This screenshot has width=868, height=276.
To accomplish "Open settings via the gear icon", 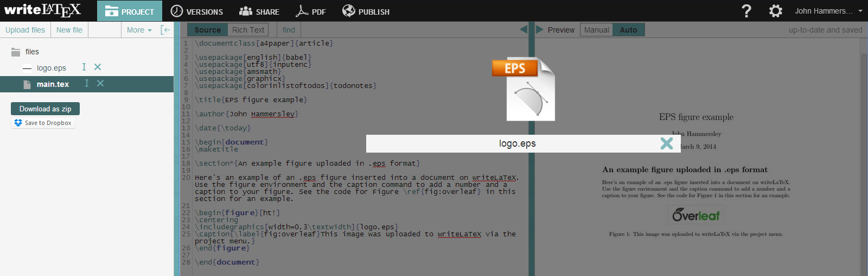I will tap(776, 11).
